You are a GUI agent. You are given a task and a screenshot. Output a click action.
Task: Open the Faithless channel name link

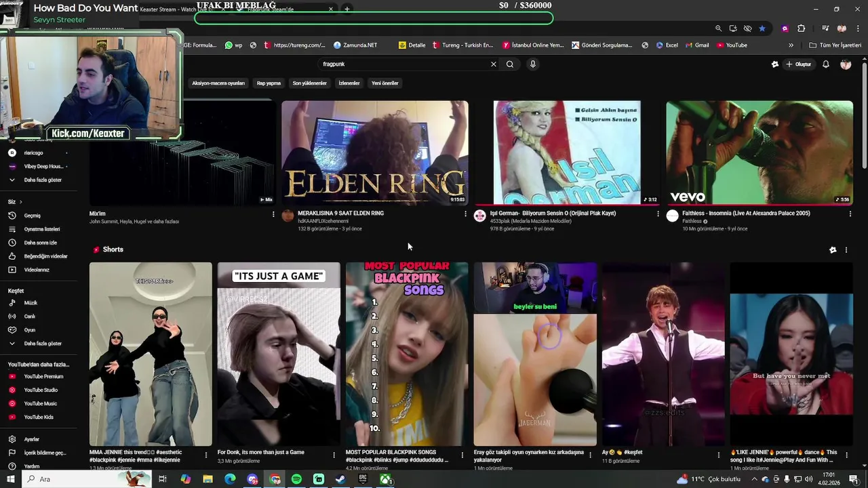[x=692, y=221]
